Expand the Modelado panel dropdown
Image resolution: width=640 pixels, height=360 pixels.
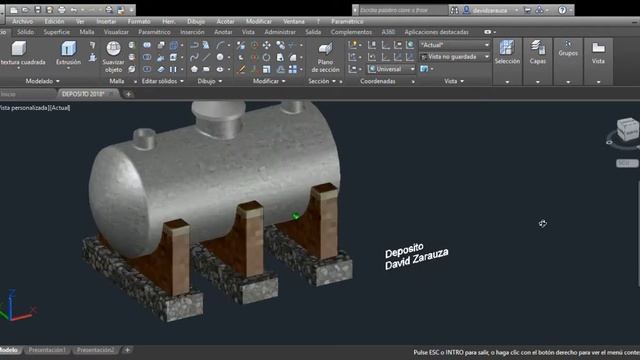click(58, 81)
